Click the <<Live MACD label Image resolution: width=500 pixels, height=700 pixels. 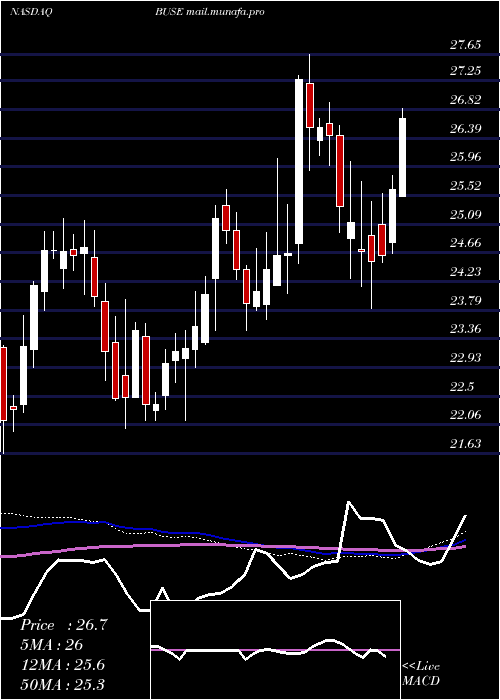click(x=421, y=674)
